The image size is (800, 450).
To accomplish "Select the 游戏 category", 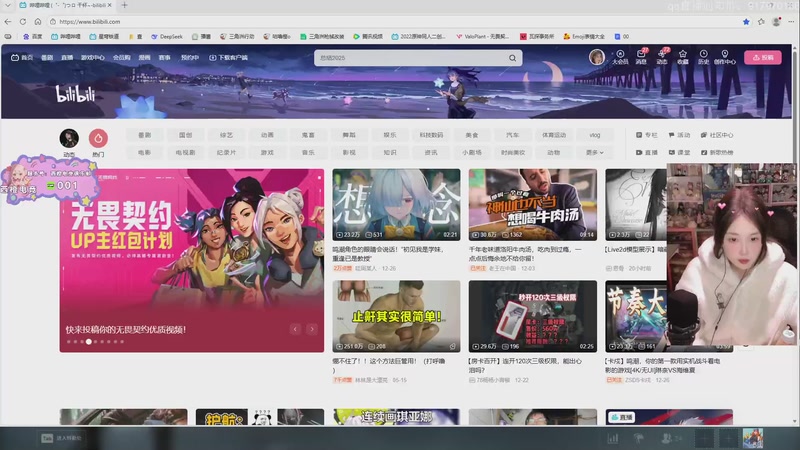I will click(267, 153).
